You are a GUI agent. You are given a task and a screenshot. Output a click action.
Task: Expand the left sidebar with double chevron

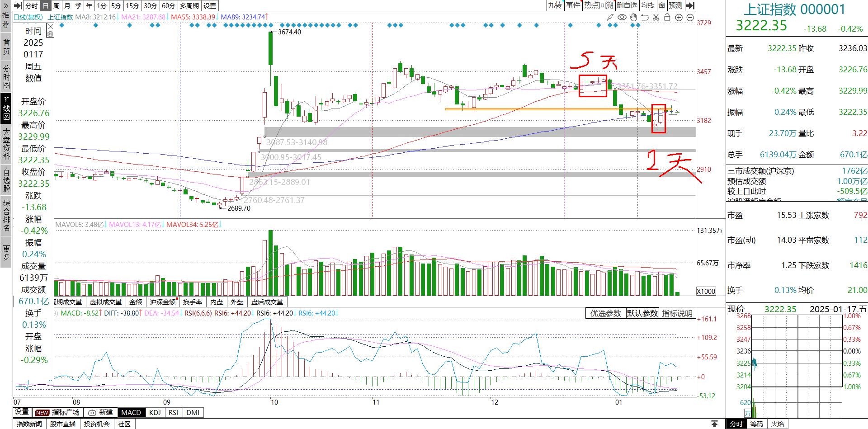6,5
